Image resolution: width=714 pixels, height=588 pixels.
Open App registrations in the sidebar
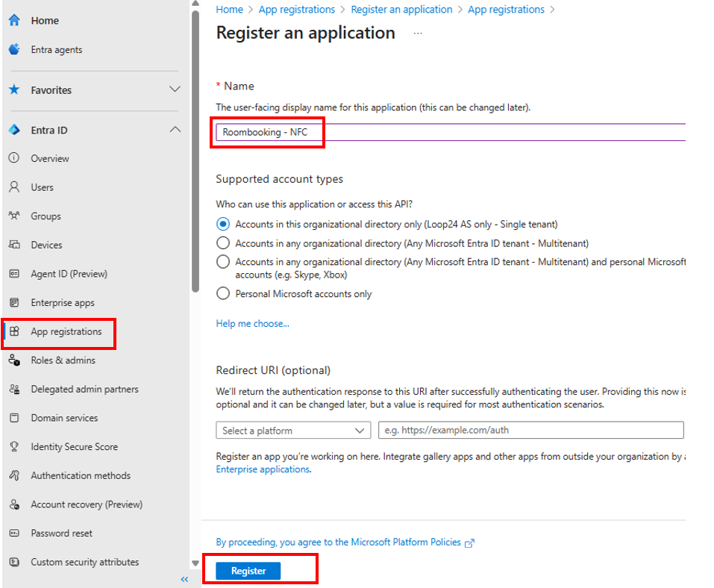[x=66, y=331]
